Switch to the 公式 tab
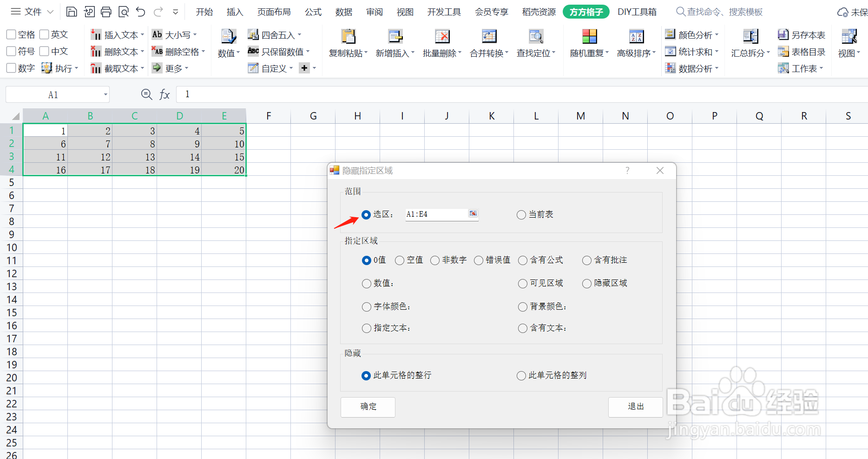This screenshot has width=868, height=459. [x=313, y=12]
